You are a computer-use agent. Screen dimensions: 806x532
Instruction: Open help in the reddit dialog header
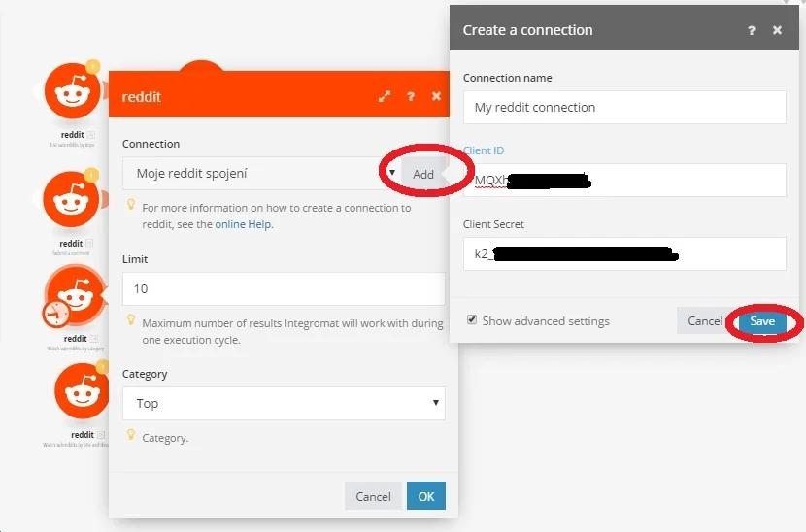pyautogui.click(x=411, y=96)
